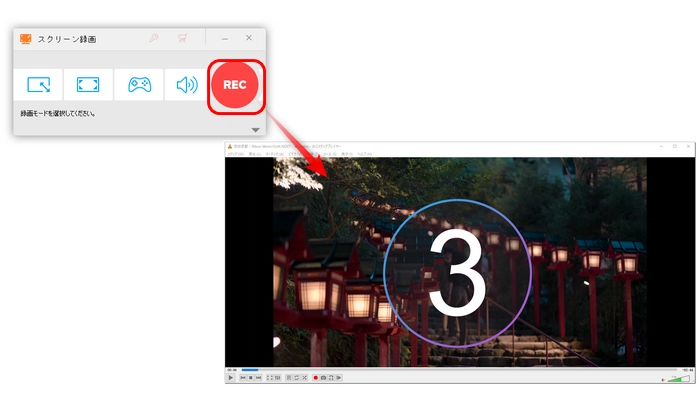Stop playback in VLC
The height and width of the screenshot is (407, 700).
tap(251, 378)
